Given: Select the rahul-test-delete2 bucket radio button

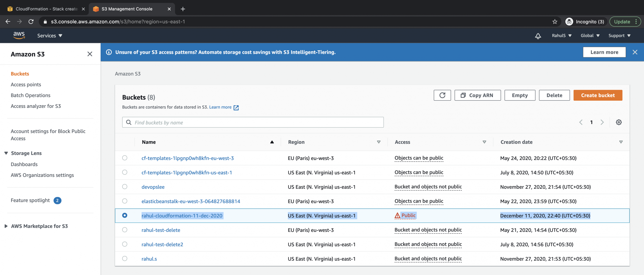Looking at the screenshot, I should pyautogui.click(x=125, y=244).
